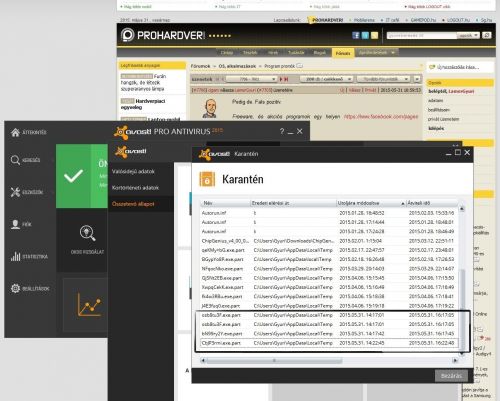Open the forum page range dropdown

pos(251,79)
